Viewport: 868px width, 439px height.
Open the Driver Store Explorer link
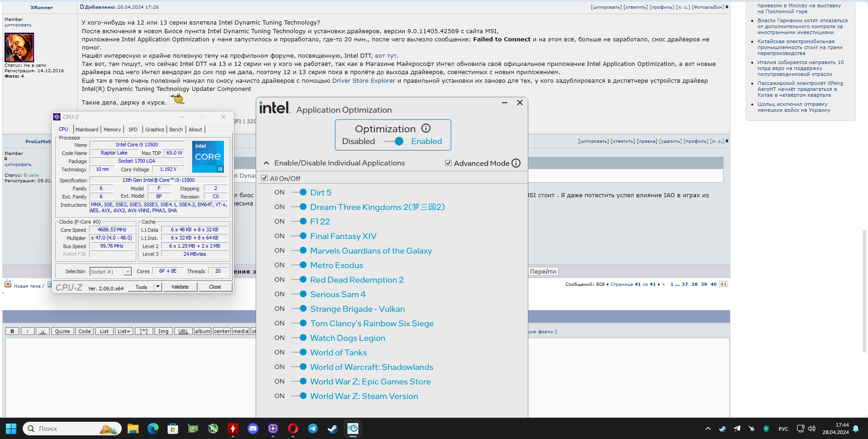click(364, 81)
